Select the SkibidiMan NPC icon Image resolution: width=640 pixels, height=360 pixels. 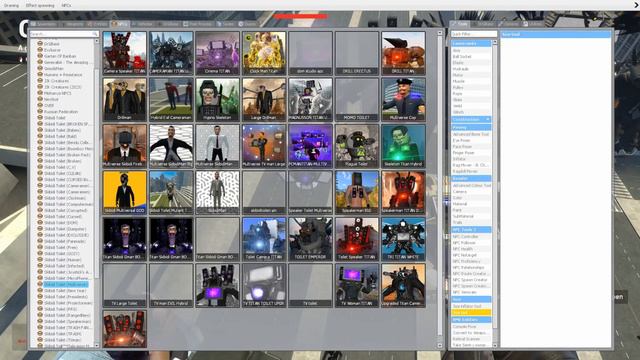pos(218,193)
